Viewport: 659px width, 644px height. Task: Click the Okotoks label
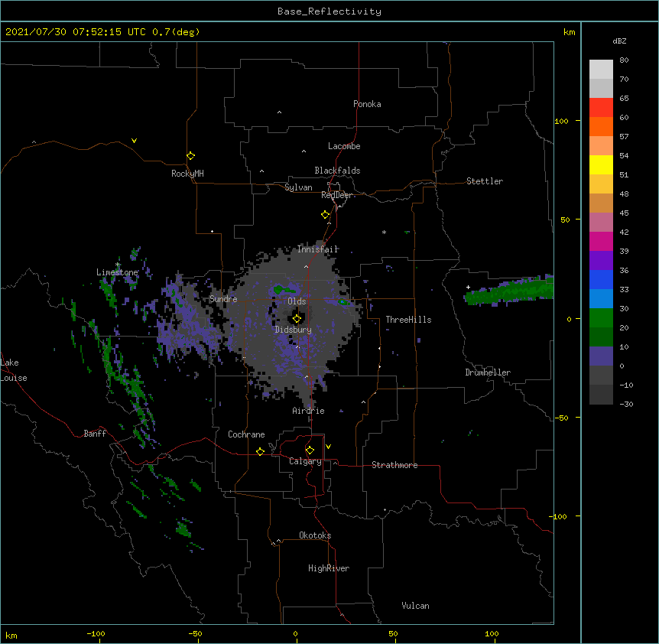[x=315, y=535]
